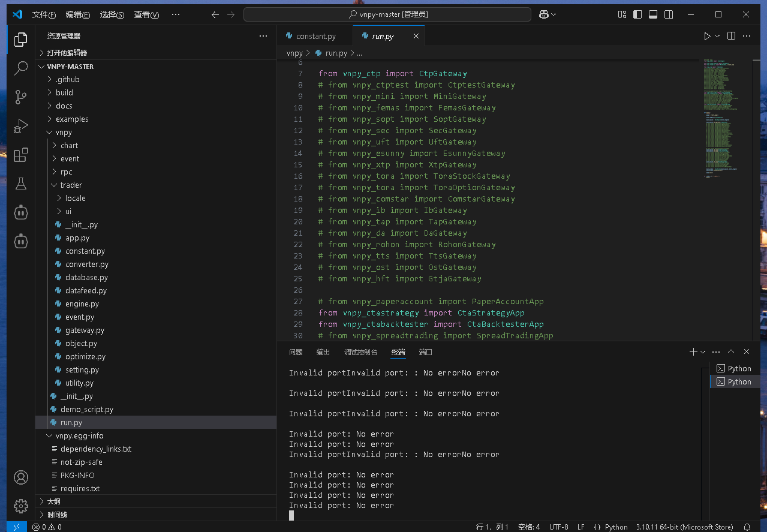This screenshot has width=767, height=532.
Task: Switch to the 问题 panel tab
Action: (x=296, y=352)
